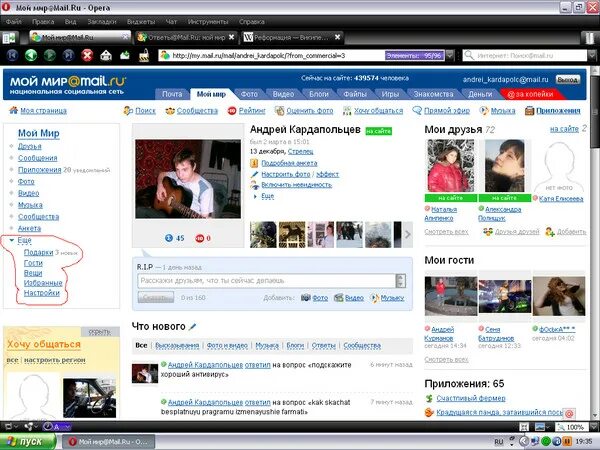
Task: Open Подарки in the left sidebar
Action: [38, 253]
